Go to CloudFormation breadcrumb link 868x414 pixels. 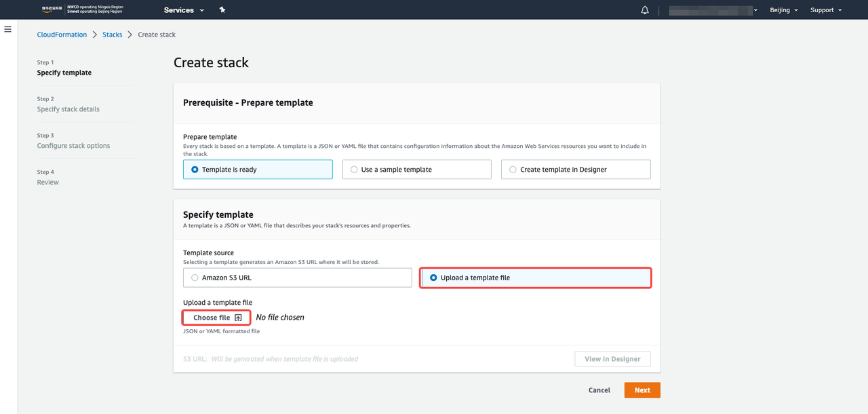point(62,35)
